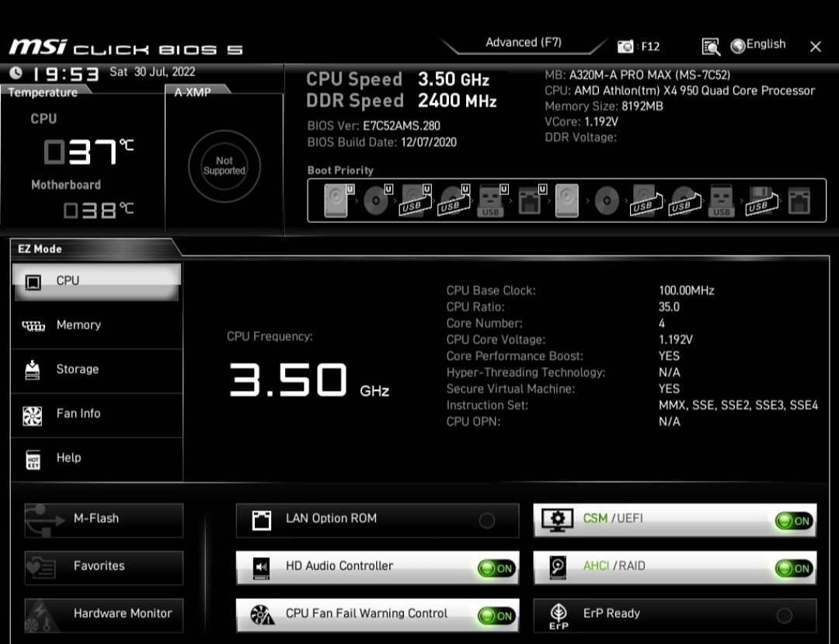Select the UEFI hard disk boot device
Image resolution: width=839 pixels, height=644 pixels.
[339, 200]
